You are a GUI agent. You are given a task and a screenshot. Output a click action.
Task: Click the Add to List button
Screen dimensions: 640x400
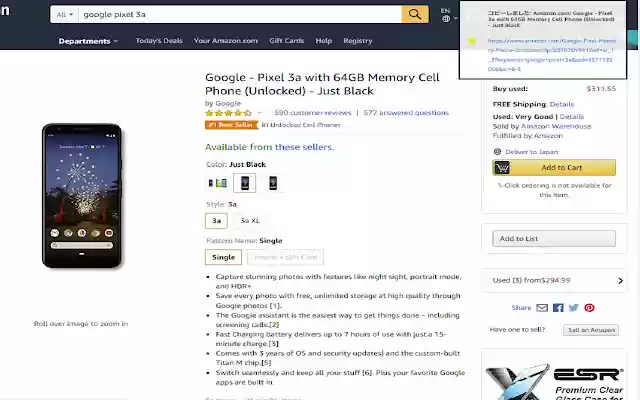[x=554, y=239]
